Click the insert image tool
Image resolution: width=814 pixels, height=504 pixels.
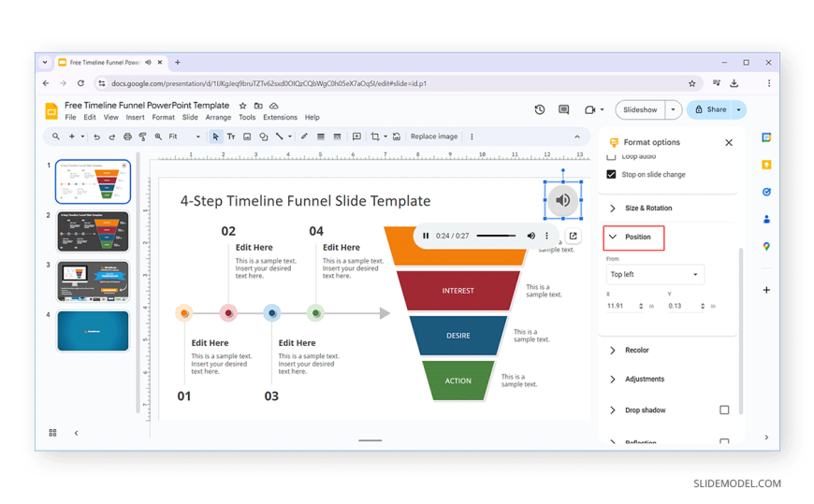click(x=247, y=137)
